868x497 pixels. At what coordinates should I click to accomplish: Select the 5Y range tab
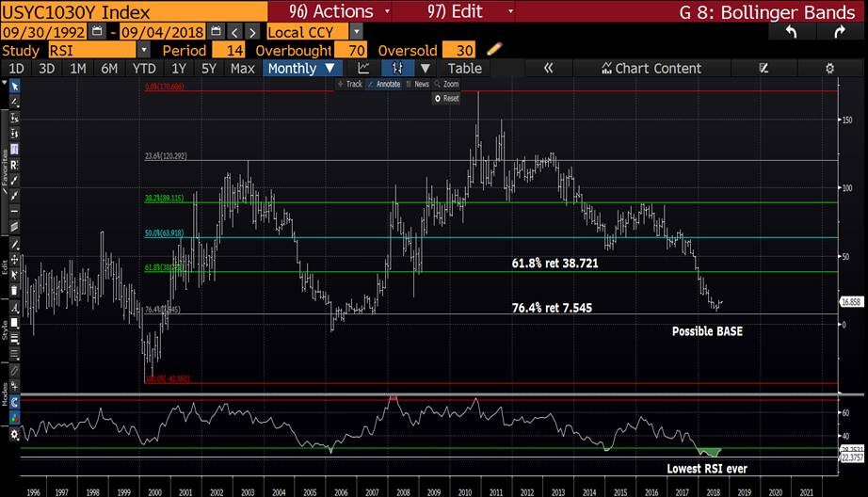click(x=209, y=68)
